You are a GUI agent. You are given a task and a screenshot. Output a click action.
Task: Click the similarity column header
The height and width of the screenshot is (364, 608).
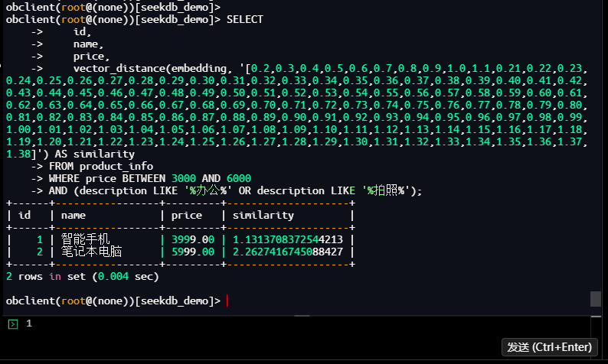(x=263, y=215)
